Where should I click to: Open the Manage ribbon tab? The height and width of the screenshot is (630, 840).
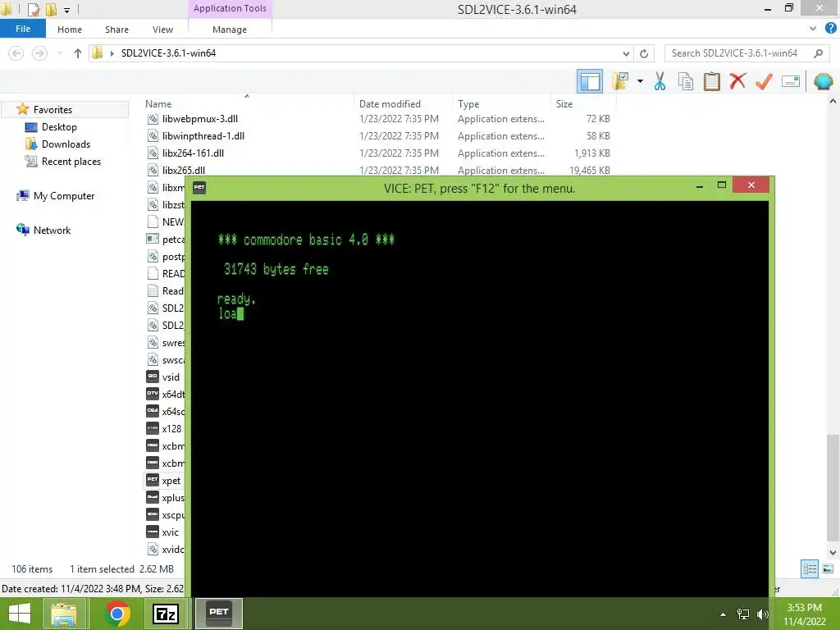point(230,30)
